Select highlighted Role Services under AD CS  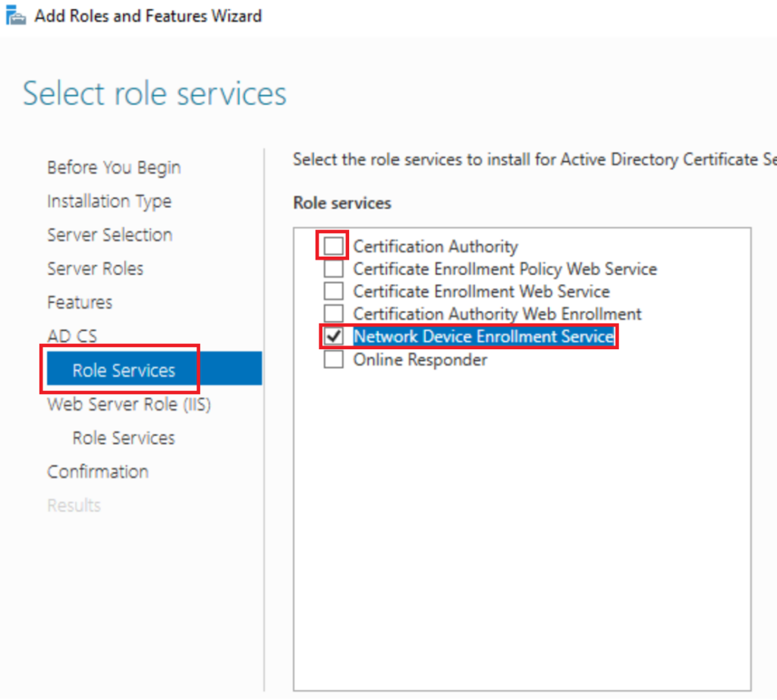click(154, 369)
